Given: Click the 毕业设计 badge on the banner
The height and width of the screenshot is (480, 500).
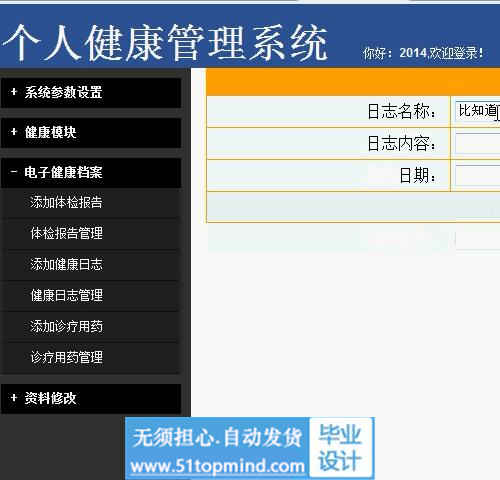Looking at the screenshot, I should tap(340, 447).
